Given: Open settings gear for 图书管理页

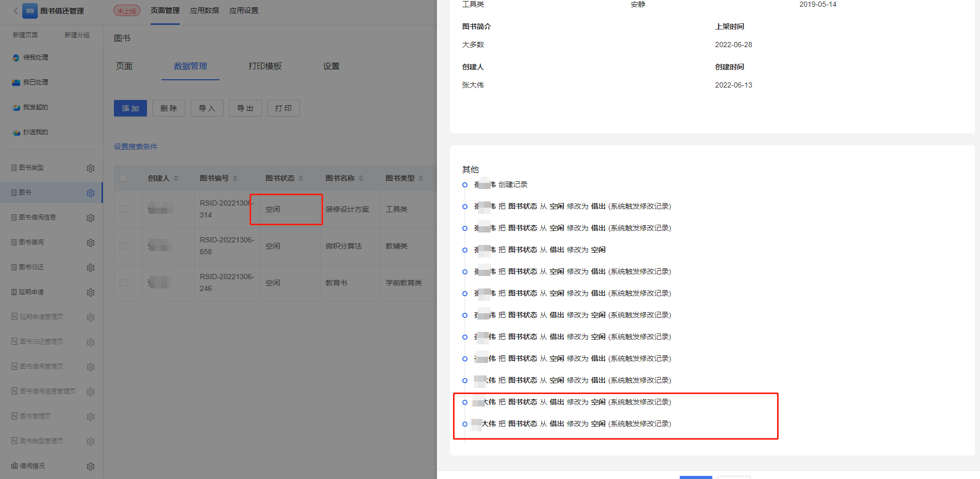Looking at the screenshot, I should (x=91, y=416).
